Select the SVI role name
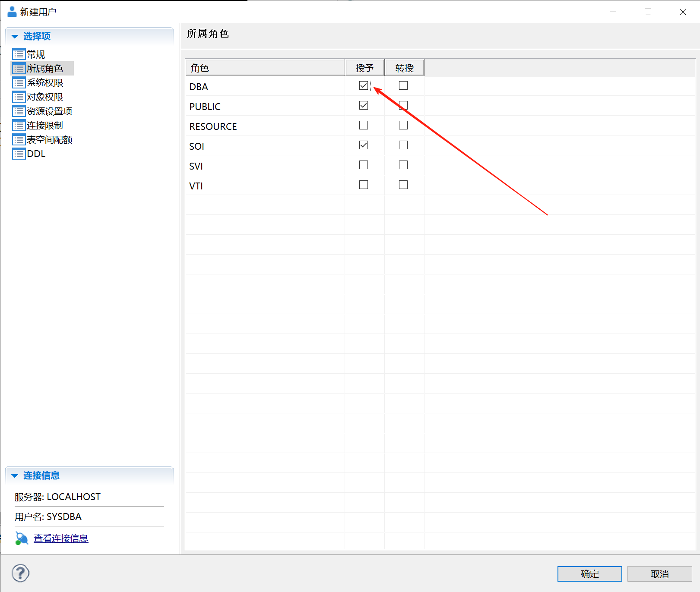 pos(196,166)
